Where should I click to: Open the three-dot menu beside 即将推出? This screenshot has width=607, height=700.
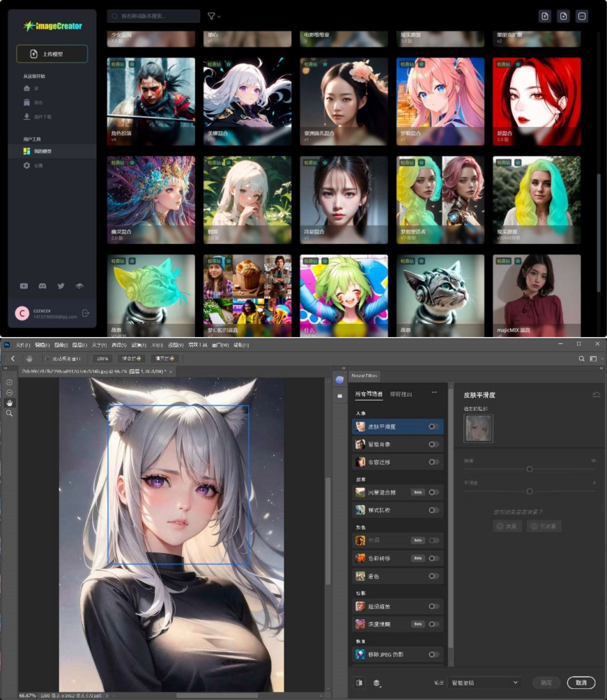[433, 392]
